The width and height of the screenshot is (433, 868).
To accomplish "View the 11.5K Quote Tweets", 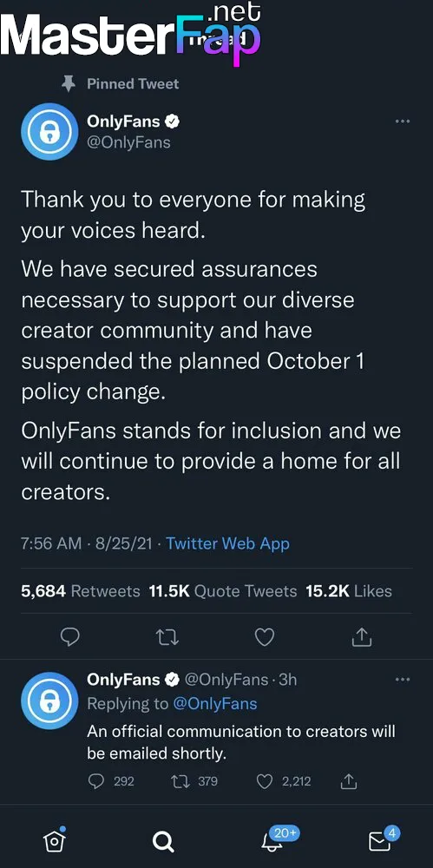I will coord(223,590).
